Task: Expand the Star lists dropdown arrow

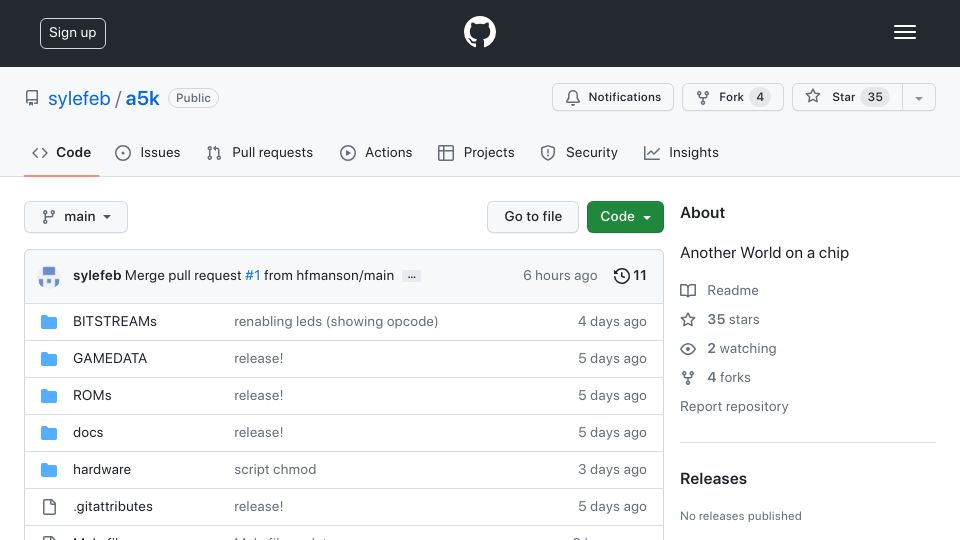Action: [x=919, y=98]
